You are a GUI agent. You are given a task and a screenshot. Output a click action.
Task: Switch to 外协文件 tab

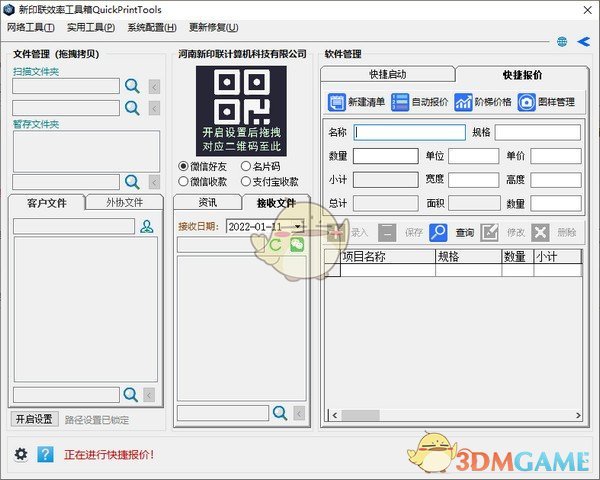click(124, 202)
